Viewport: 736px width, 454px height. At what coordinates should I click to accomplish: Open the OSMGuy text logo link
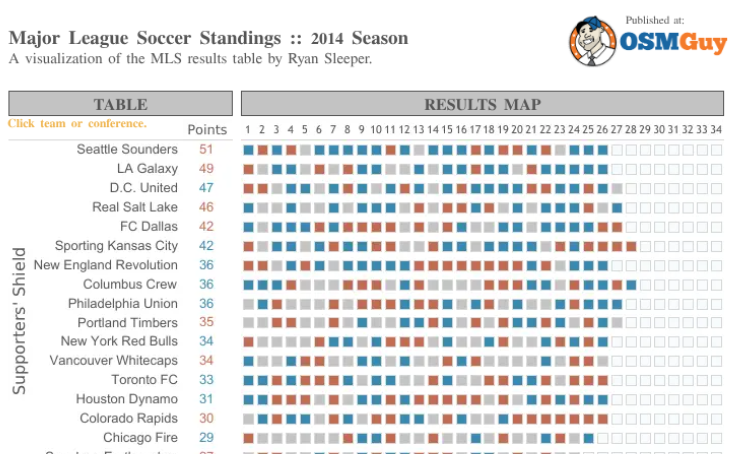pyautogui.click(x=673, y=42)
